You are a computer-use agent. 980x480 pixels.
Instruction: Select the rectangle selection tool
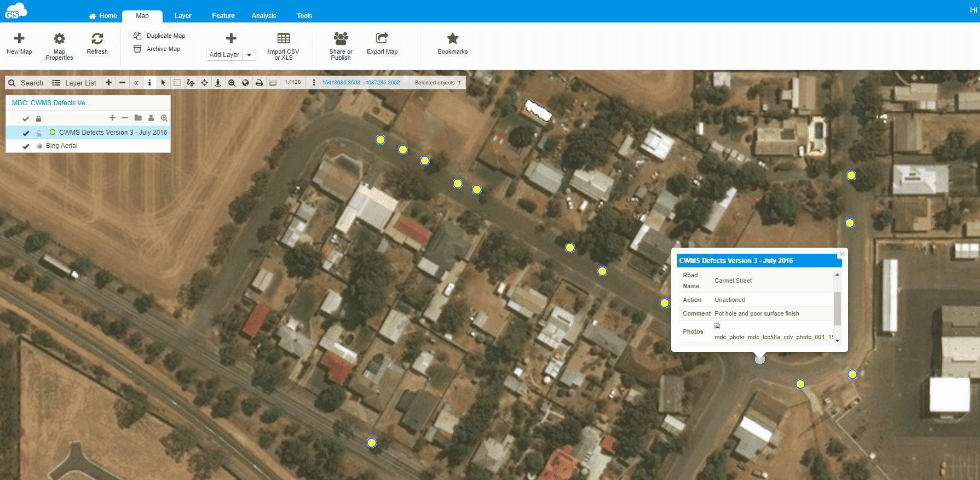coord(177,83)
